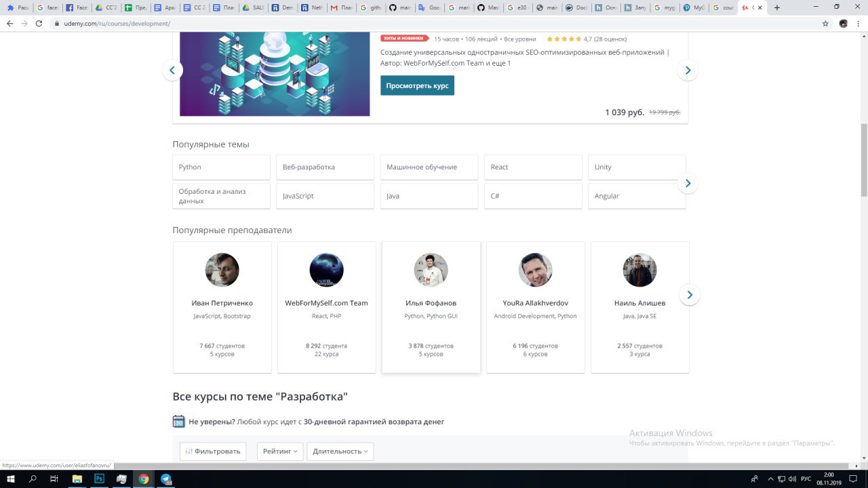This screenshot has height=488, width=868.
Task: Click Фильтровать button
Action: [x=213, y=451]
